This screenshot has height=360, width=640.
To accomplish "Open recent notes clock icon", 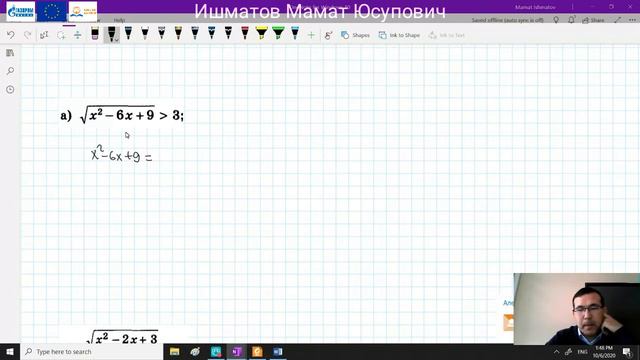I will (x=10, y=89).
